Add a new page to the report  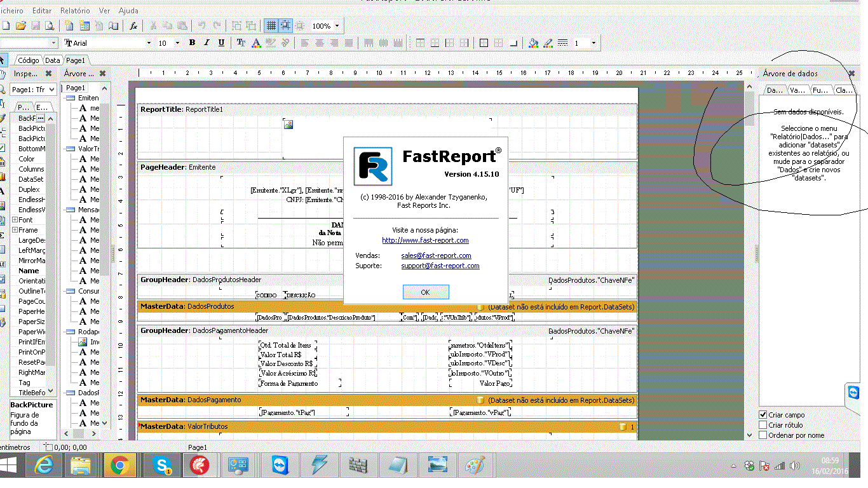[x=69, y=25]
